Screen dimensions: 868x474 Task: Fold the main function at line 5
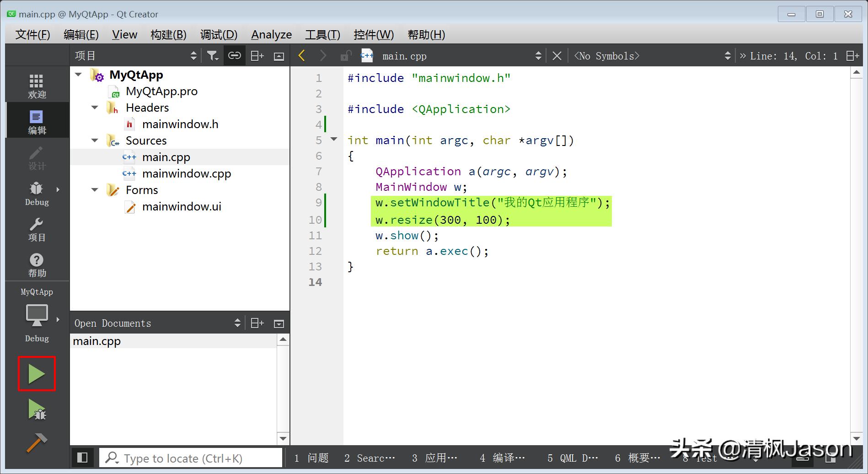coord(334,139)
